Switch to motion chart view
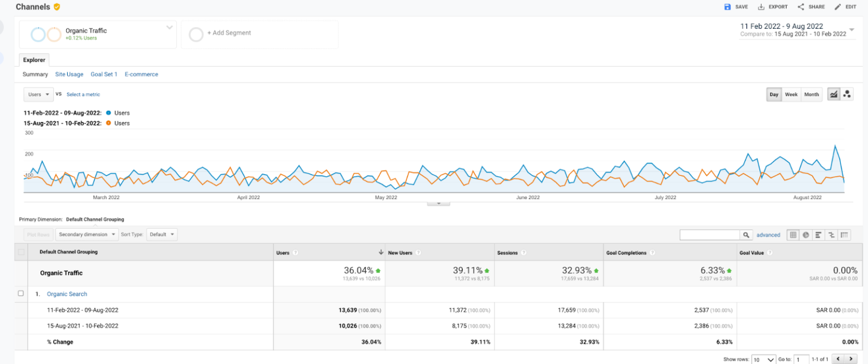The image size is (868, 364). tap(847, 94)
